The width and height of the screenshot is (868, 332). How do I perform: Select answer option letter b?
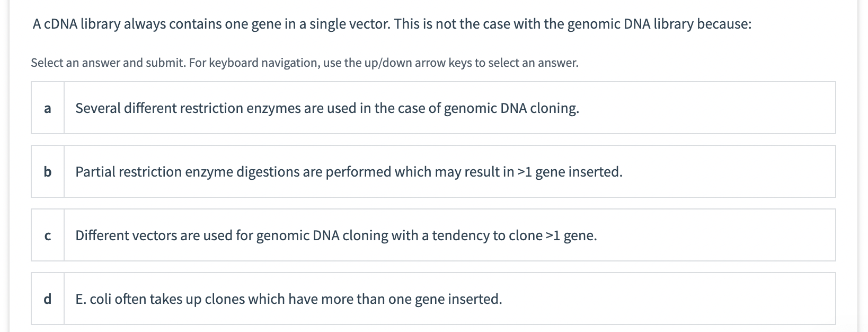(x=48, y=172)
